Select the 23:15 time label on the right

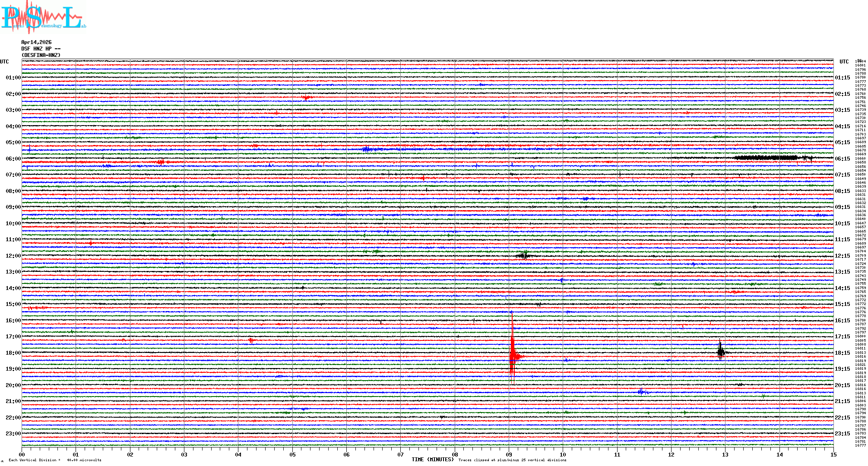pos(842,434)
